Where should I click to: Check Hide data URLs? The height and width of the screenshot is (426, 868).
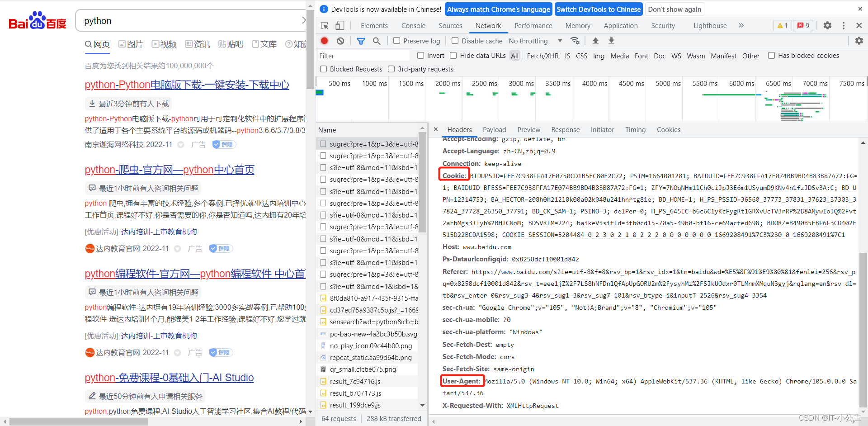(x=453, y=56)
